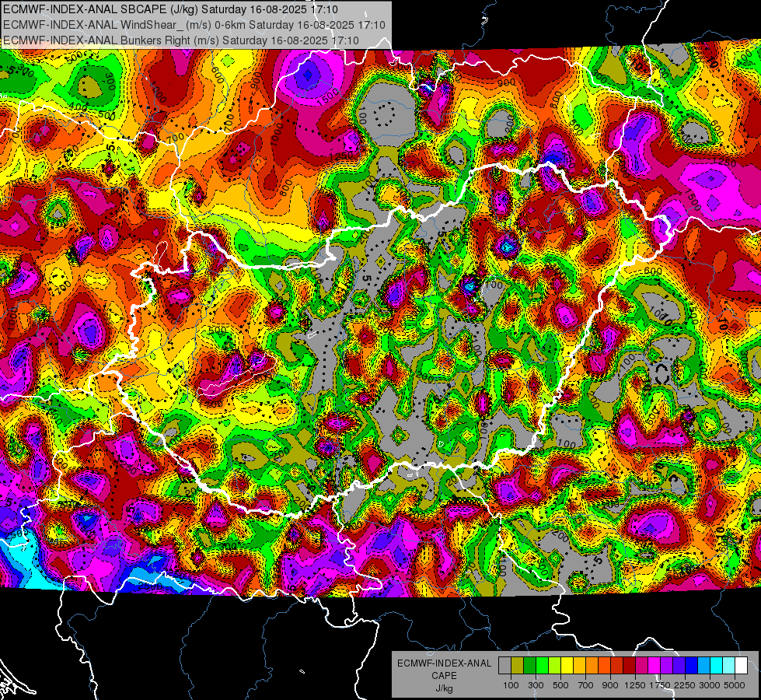Click the 1250 legend scale value
761x700 pixels.
[635, 685]
